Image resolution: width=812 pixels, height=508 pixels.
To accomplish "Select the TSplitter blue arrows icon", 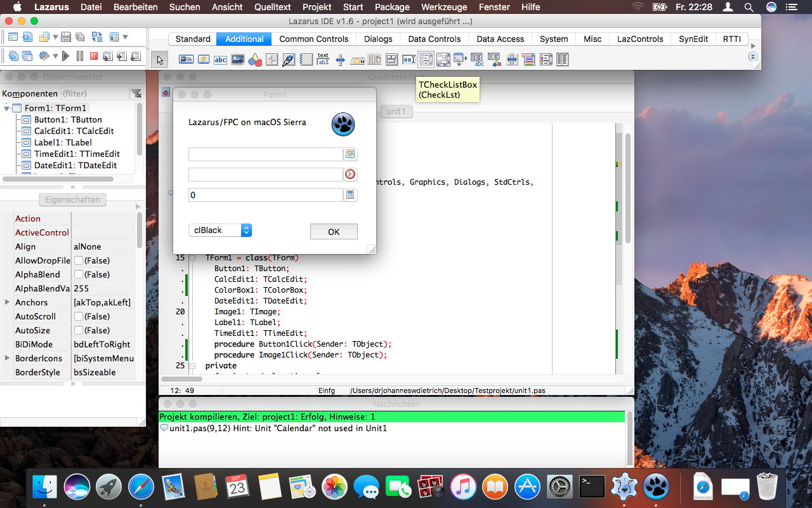I will coord(340,60).
